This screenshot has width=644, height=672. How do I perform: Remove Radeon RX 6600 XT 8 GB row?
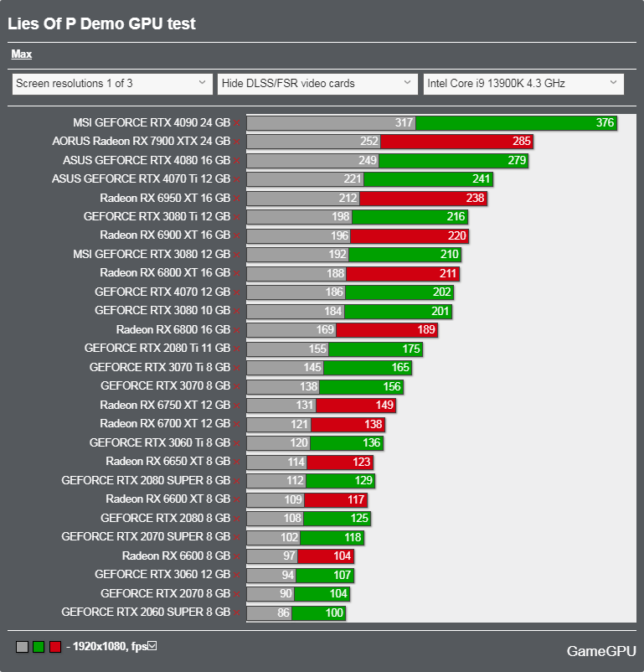(x=236, y=500)
